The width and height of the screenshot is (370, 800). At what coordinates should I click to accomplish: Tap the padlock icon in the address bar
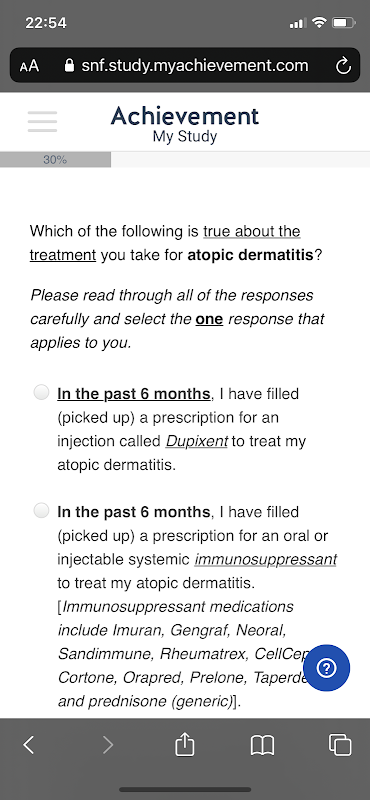pos(69,66)
